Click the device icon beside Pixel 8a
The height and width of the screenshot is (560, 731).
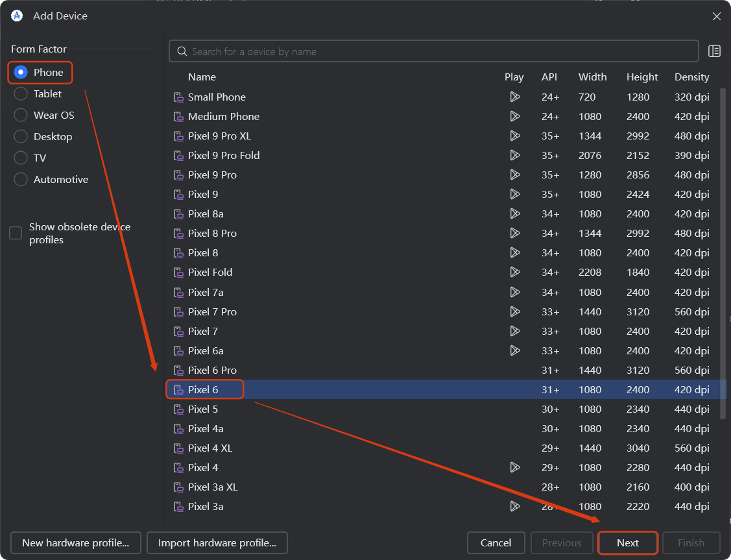click(178, 214)
